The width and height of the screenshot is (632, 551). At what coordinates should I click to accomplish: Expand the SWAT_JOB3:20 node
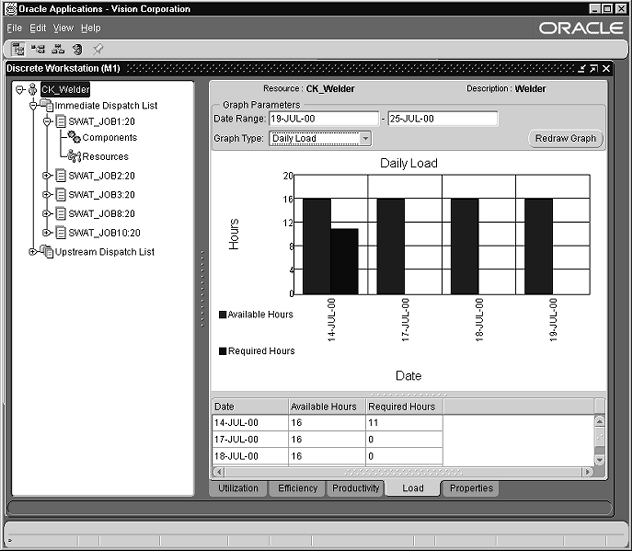(47, 195)
